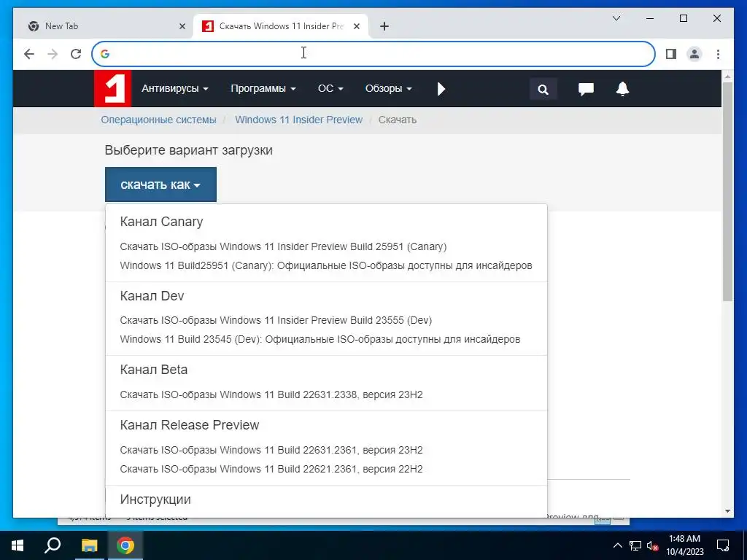The image size is (747, 560).
Task: Open the Chrome side panel icon
Action: coord(671,54)
